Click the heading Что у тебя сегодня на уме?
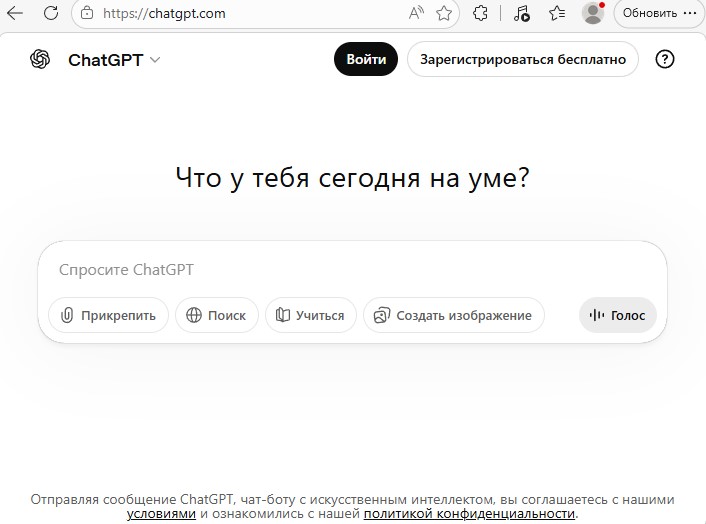Image resolution: width=706 pixels, height=524 pixels. (x=353, y=178)
